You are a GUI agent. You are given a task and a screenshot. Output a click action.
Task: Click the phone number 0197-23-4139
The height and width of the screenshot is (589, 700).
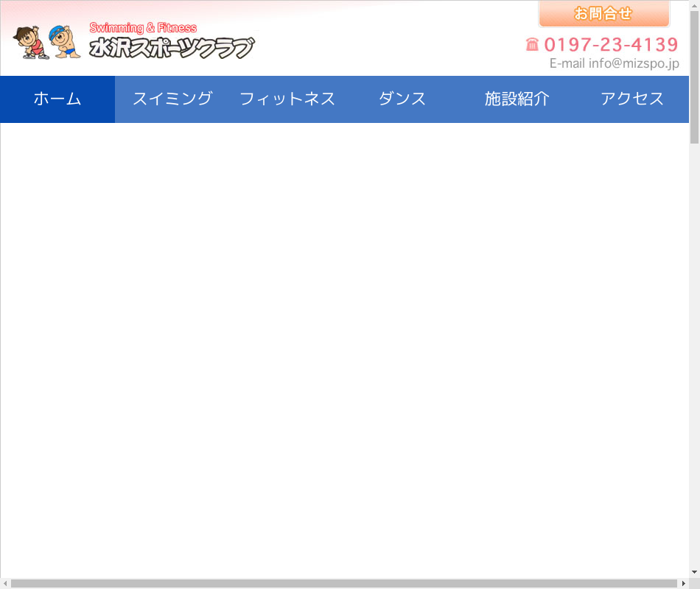[611, 44]
